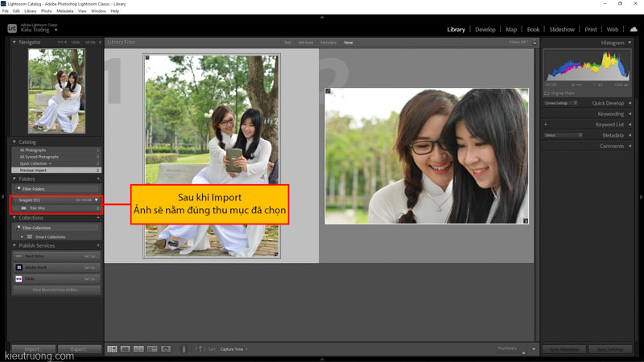Screen dimensions: 644x362
Task: Open the Metadata menu
Action: [x=65, y=11]
